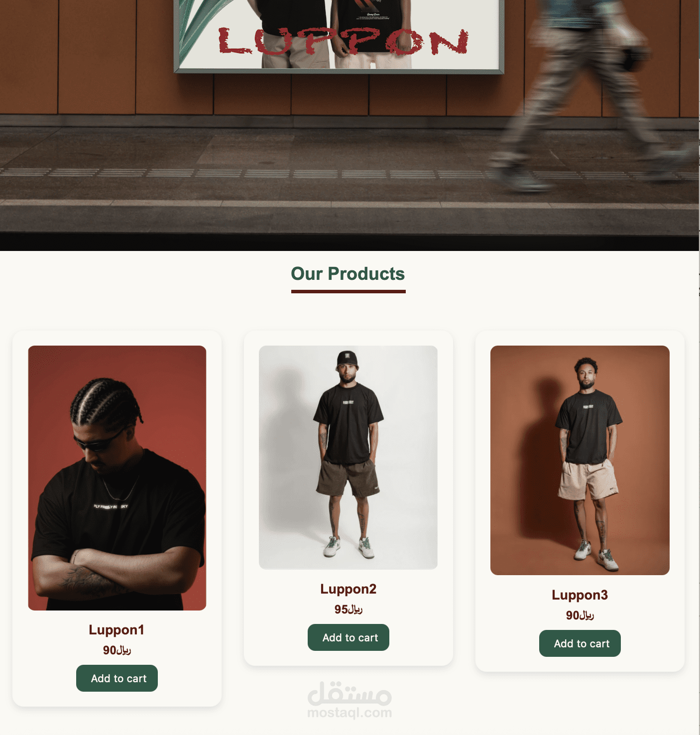The height and width of the screenshot is (735, 700).
Task: Open the Luppon3 product image
Action: (x=580, y=460)
